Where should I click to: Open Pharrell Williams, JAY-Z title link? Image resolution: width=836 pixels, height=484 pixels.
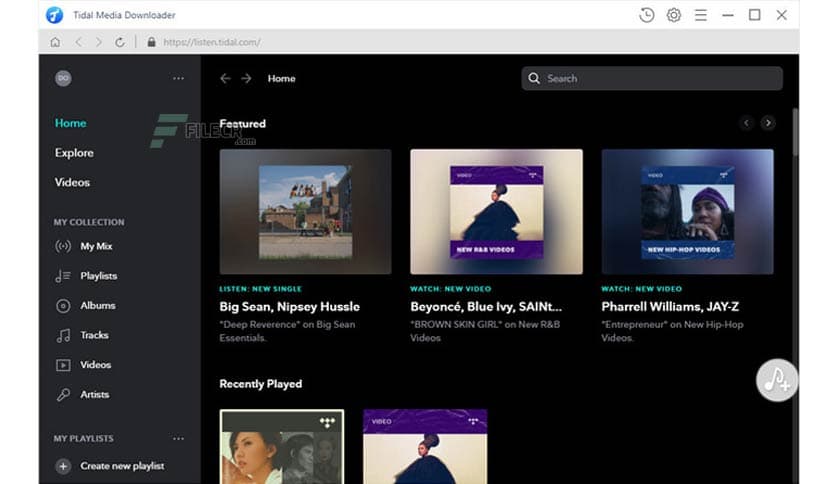pos(670,306)
